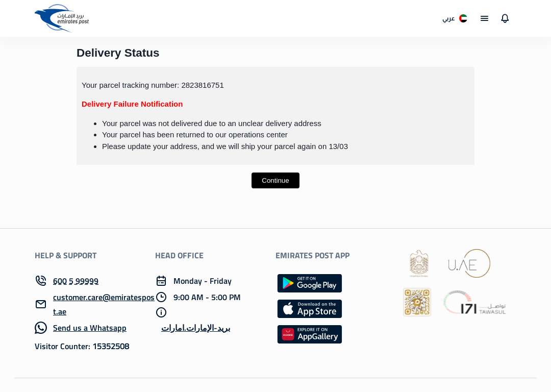The width and height of the screenshot is (551, 392).
Task: Click the 171 Tawasul logo
Action: tap(474, 303)
